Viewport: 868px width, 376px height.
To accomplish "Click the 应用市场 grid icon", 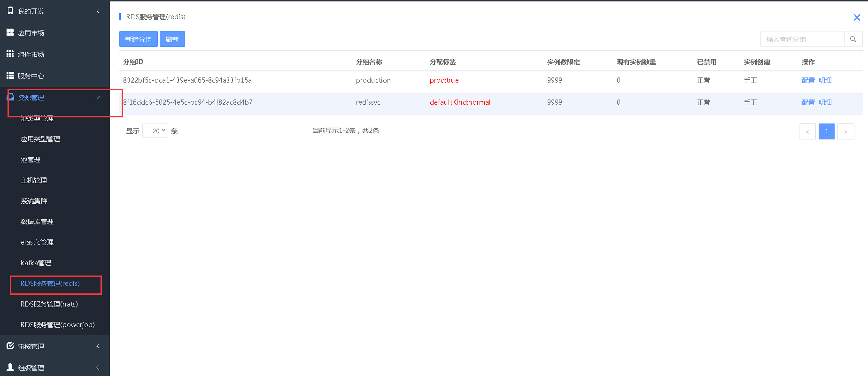I will (x=10, y=32).
